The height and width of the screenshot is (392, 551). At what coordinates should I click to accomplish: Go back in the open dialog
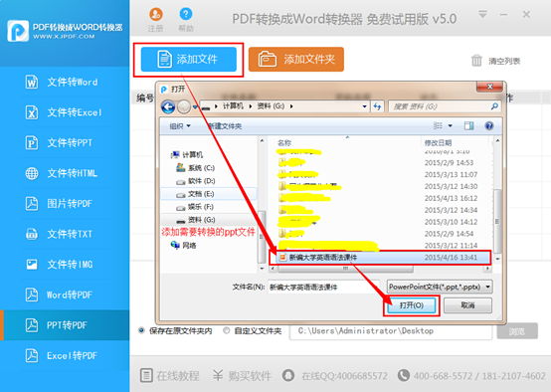click(168, 106)
